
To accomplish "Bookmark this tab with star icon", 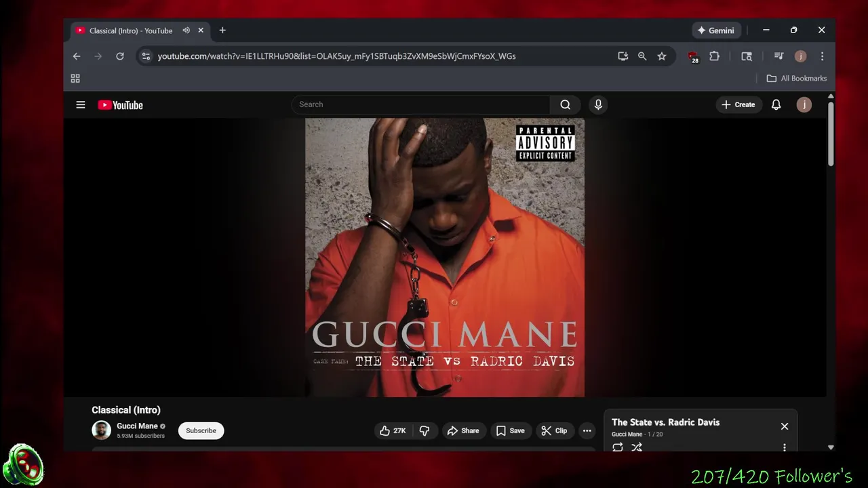I will coord(662,56).
